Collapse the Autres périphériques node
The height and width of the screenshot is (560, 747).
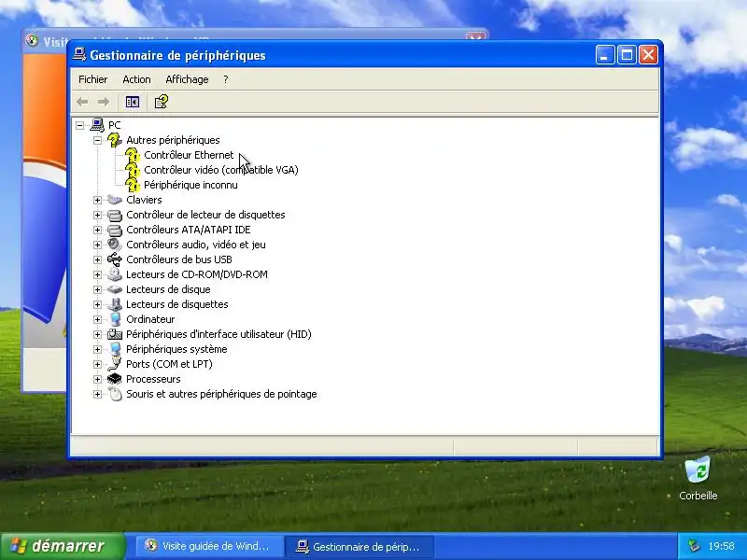98,140
